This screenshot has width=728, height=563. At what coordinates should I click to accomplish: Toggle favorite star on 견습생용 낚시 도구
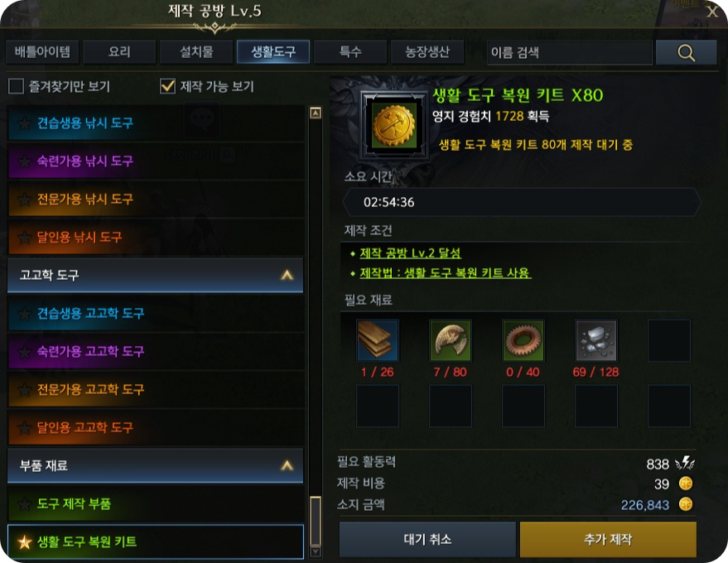(x=24, y=123)
